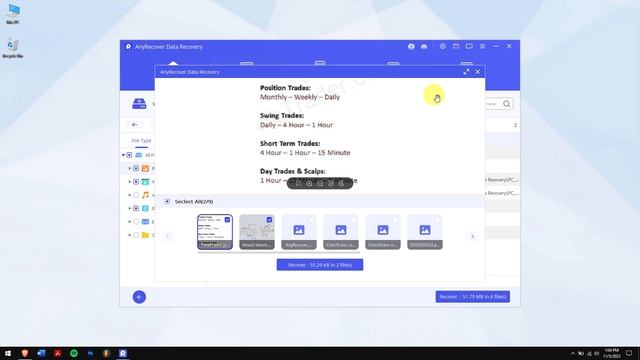The width and height of the screenshot is (640, 360).
Task: Go to previous thumbnails with left chevron
Action: tap(168, 236)
